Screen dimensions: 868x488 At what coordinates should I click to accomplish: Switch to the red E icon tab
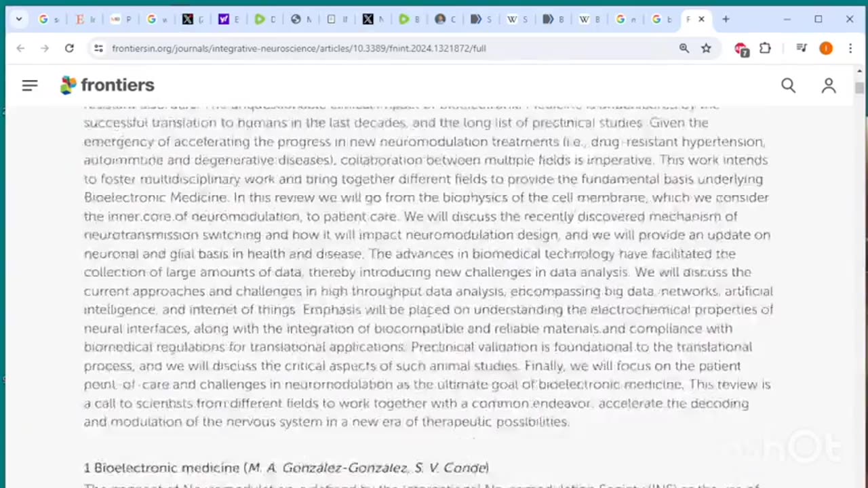click(x=84, y=19)
